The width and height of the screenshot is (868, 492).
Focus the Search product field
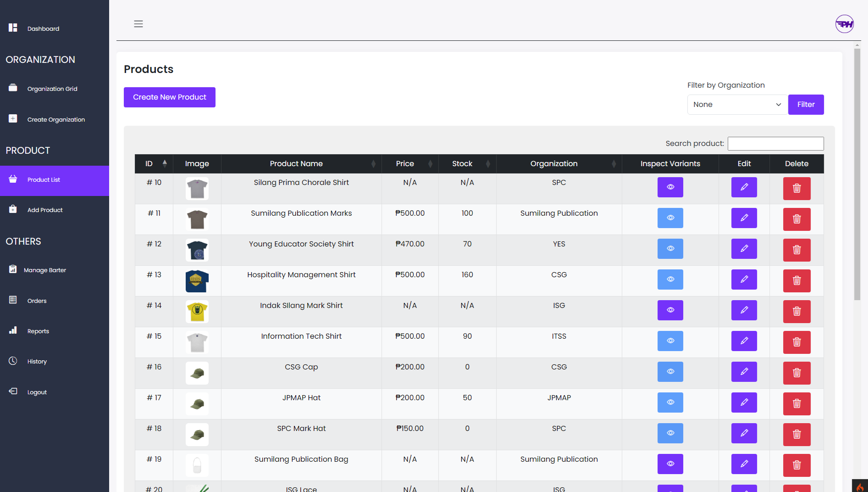[x=775, y=144]
